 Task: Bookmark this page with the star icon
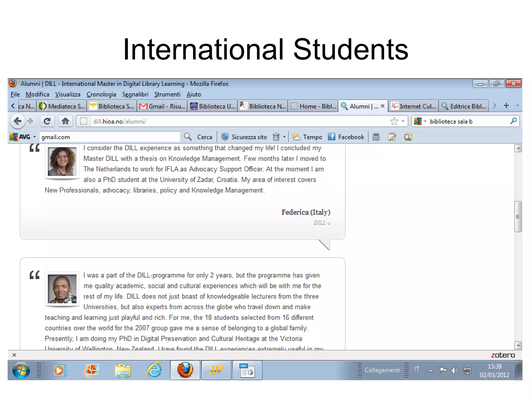coord(394,121)
